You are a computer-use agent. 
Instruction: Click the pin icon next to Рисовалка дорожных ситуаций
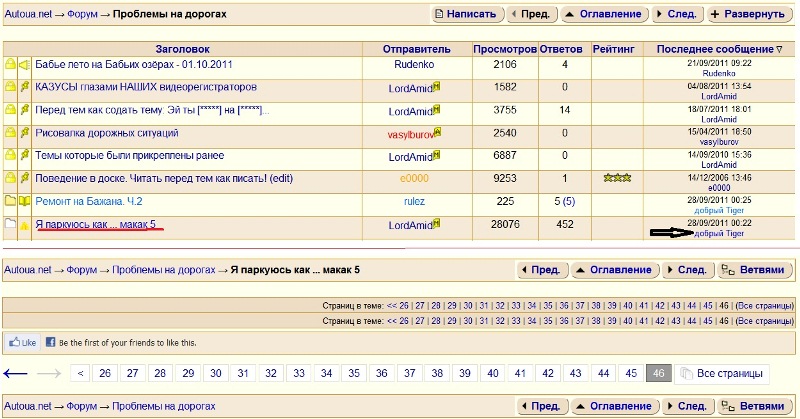point(24,133)
